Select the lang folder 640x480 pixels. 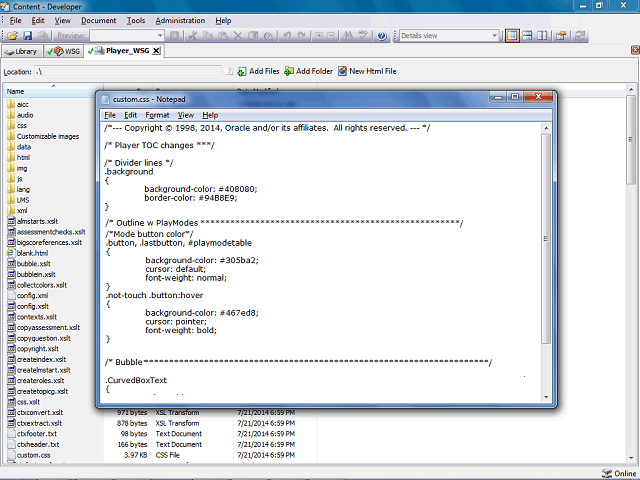(19, 189)
